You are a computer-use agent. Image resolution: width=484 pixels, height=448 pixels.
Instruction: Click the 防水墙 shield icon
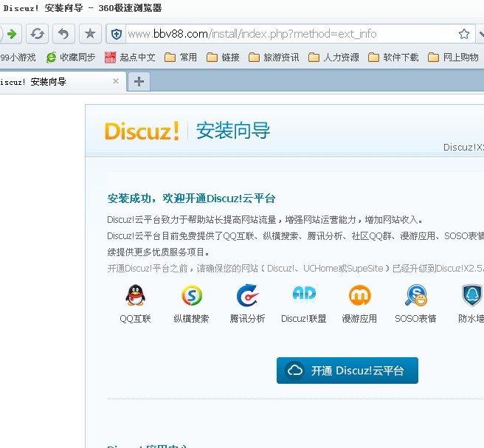click(x=472, y=295)
